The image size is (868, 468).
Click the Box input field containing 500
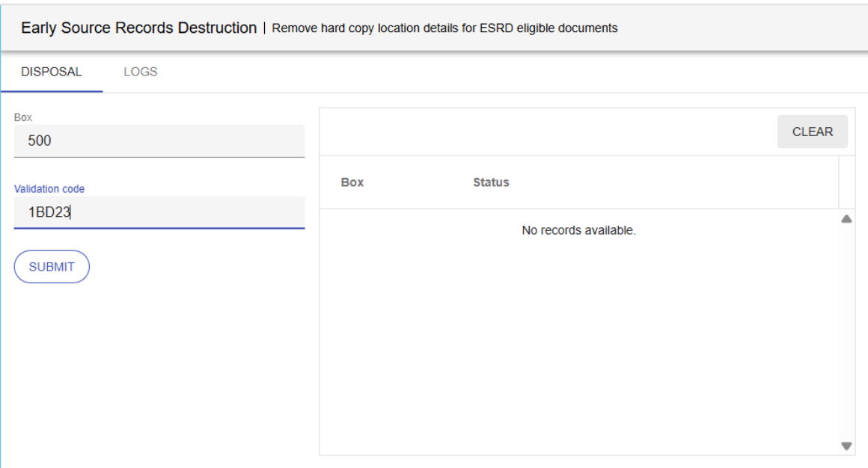coord(159,141)
